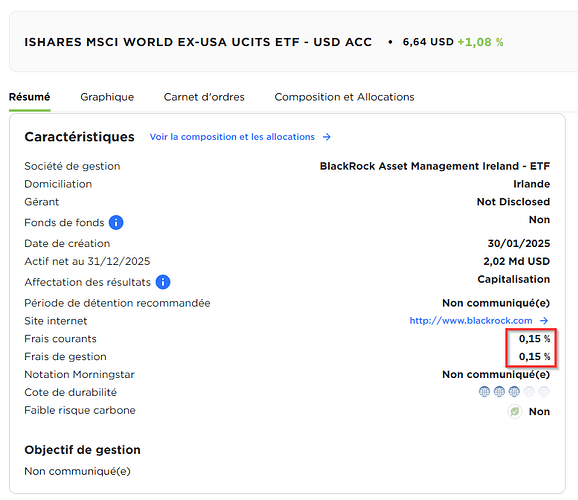Image resolution: width=578 pixels, height=500 pixels.
Task: Click the ETF title iShares MSCI World Ex-USA
Action: 198,42
